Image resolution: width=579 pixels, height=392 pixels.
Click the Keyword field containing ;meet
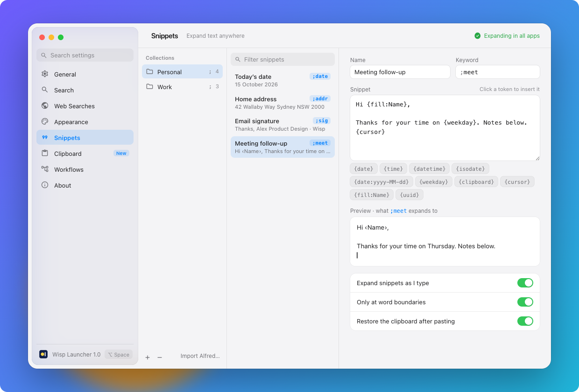498,72
